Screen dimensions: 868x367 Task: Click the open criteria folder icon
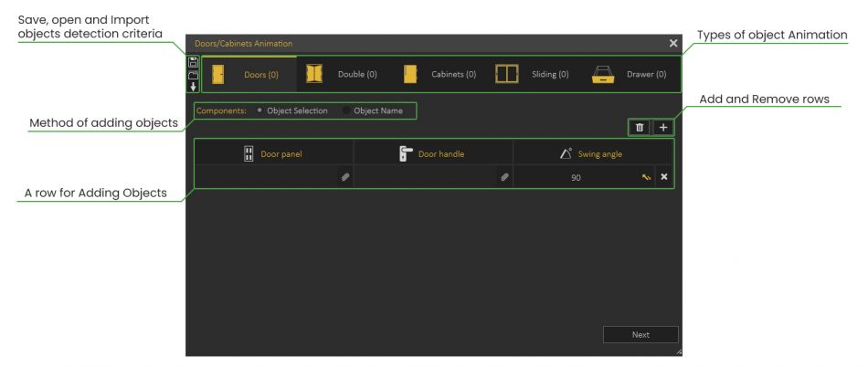[193, 75]
